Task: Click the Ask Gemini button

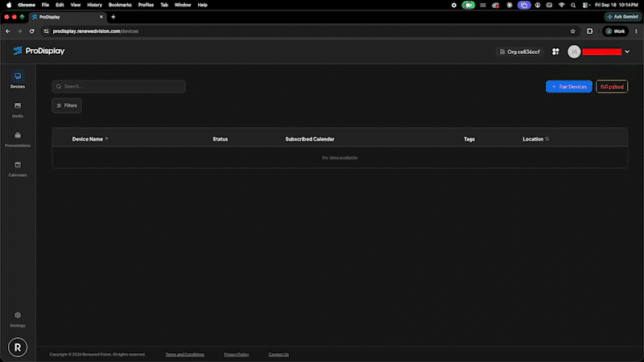Action: point(622,17)
